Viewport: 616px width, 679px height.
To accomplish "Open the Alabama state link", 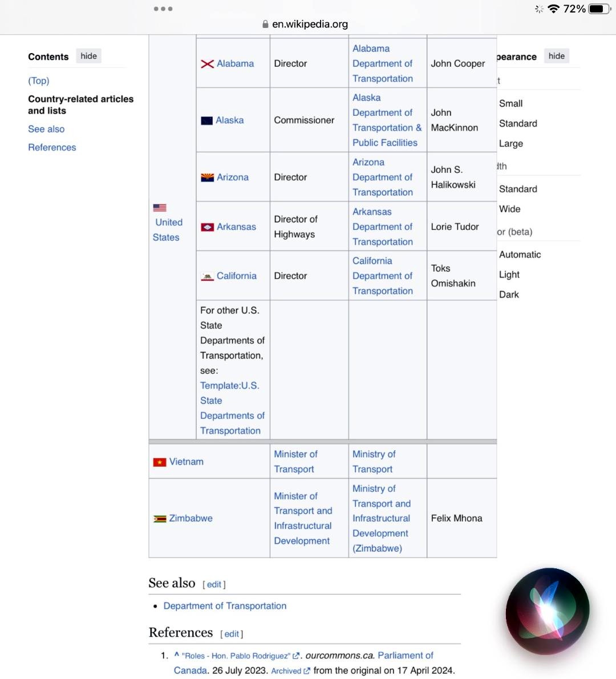I will [235, 64].
